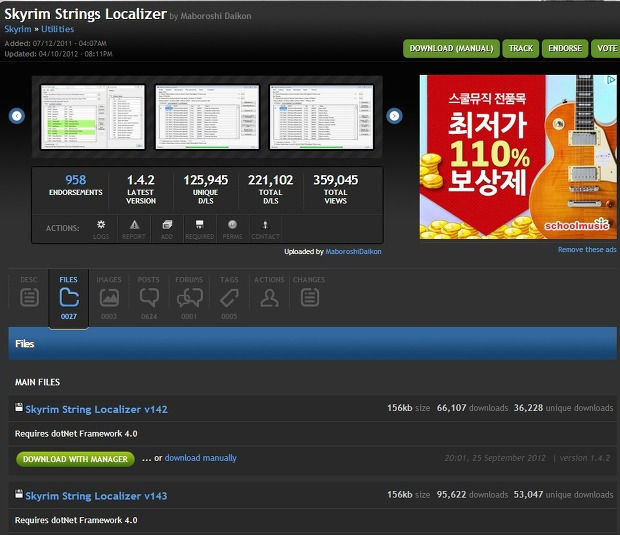Click the Main Files heading
Image resolution: width=620 pixels, height=535 pixels.
click(38, 382)
